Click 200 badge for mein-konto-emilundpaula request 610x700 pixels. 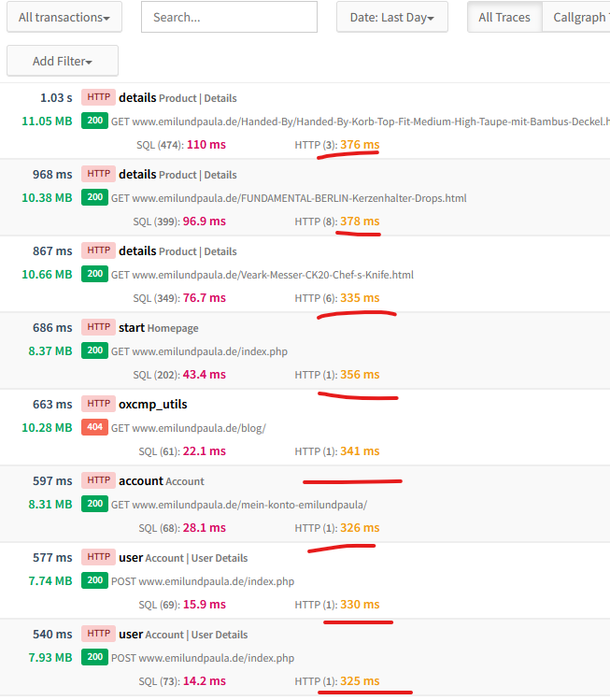point(94,504)
